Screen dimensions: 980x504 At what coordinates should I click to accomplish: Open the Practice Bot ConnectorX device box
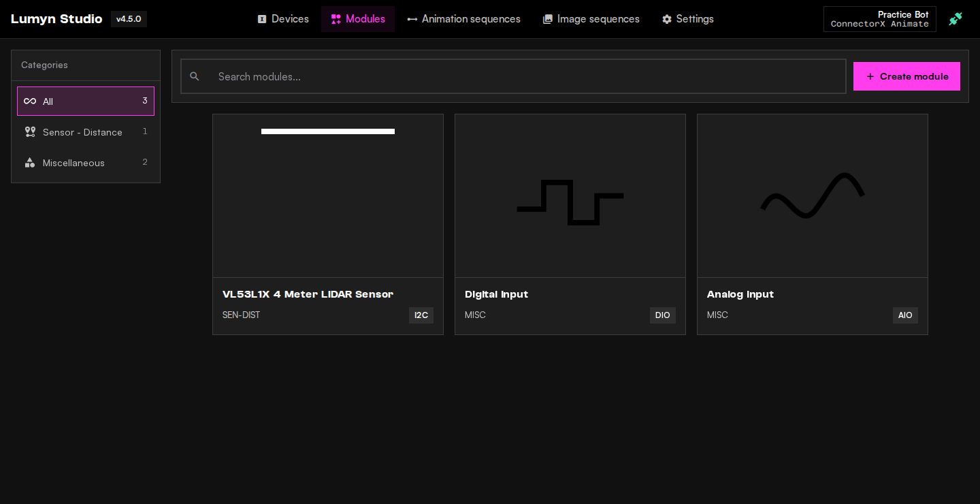[879, 19]
